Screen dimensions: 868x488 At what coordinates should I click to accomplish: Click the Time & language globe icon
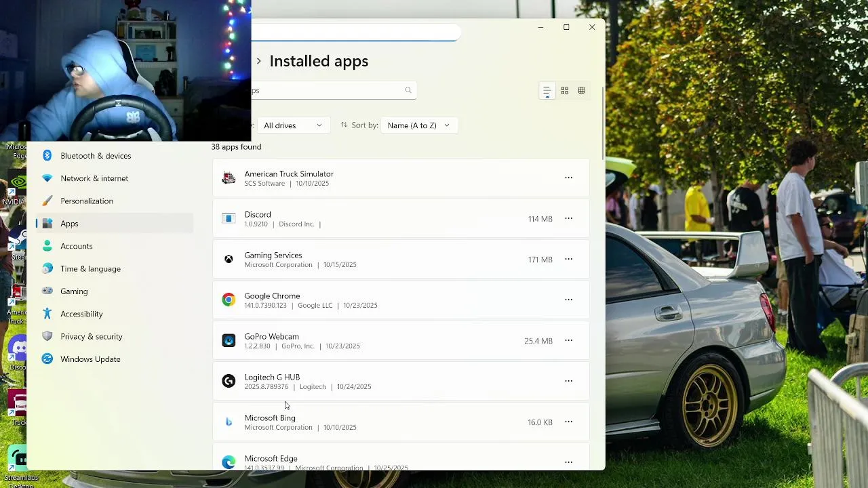pos(47,268)
